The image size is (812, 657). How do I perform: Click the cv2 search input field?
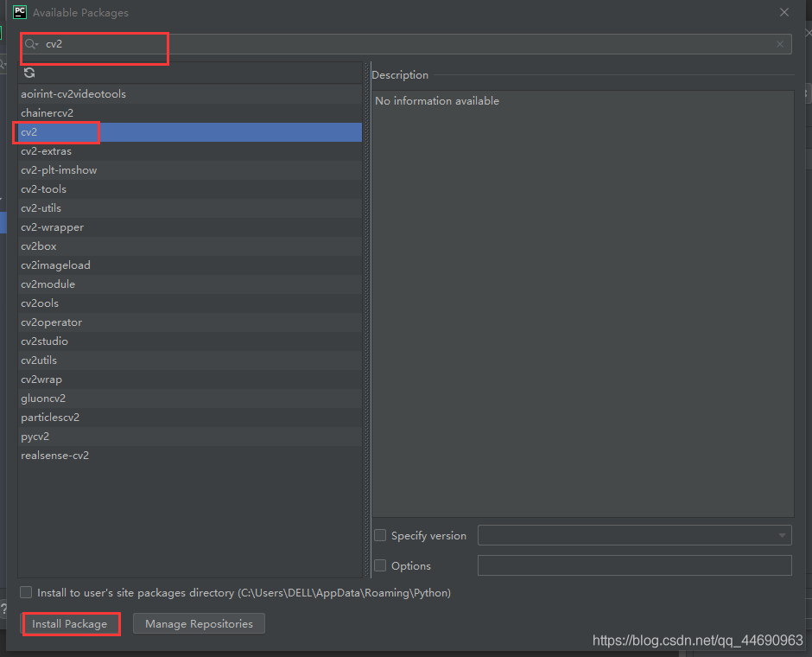point(407,44)
